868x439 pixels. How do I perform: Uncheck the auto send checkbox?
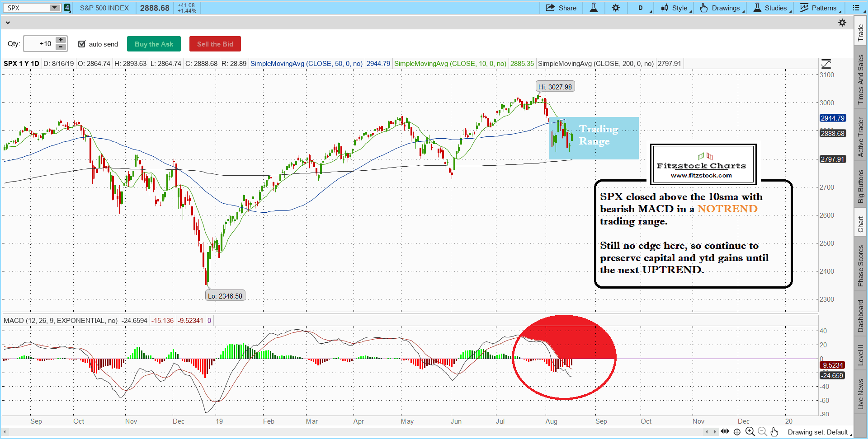pos(82,44)
